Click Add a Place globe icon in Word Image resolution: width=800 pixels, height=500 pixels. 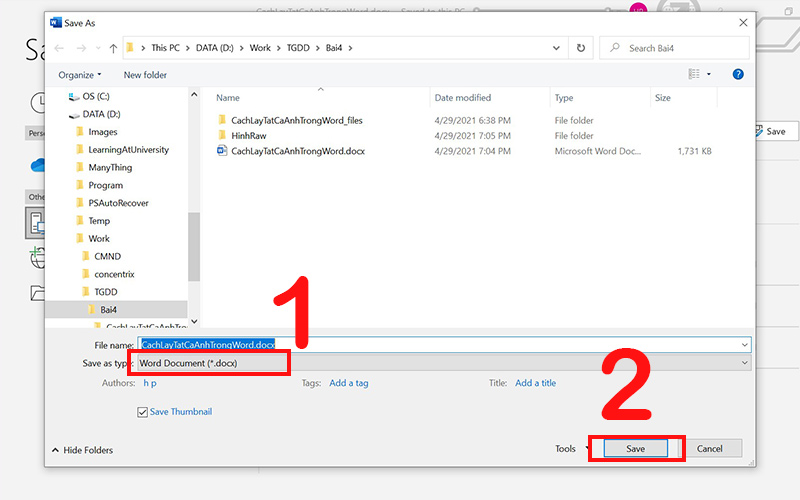38,258
